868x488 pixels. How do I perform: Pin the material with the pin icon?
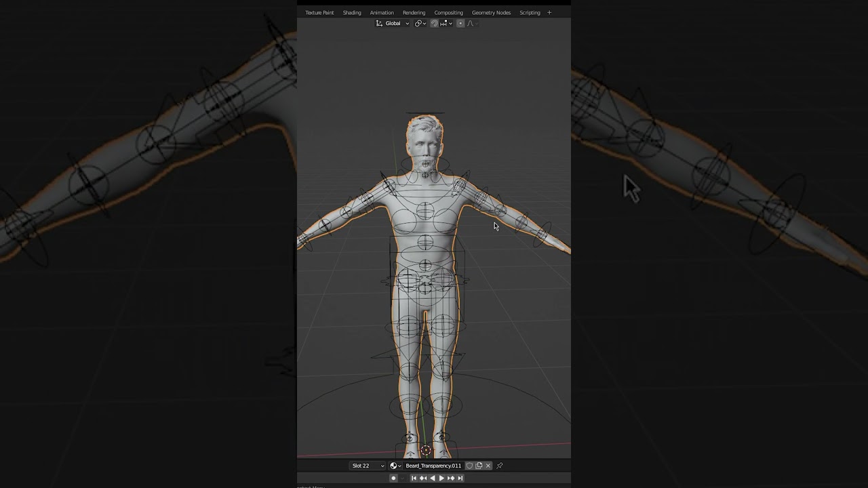click(x=500, y=466)
